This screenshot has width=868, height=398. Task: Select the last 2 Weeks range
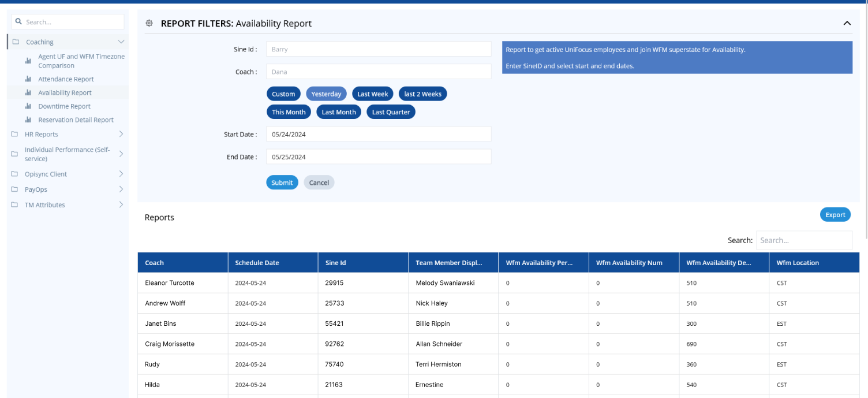pos(422,94)
